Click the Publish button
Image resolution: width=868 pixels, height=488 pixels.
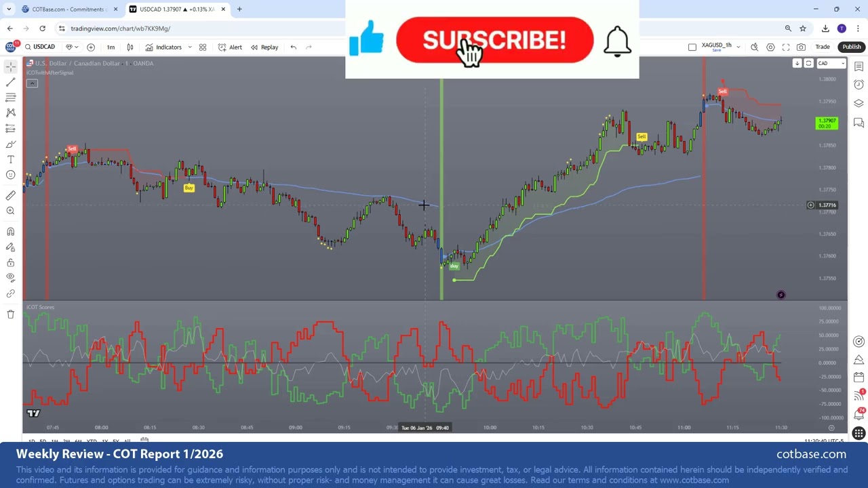(x=852, y=47)
